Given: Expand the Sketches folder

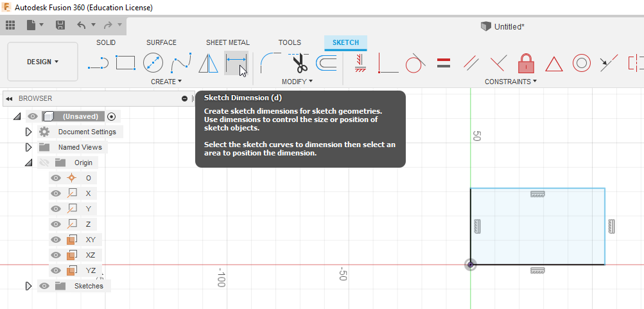Looking at the screenshot, I should [x=28, y=286].
